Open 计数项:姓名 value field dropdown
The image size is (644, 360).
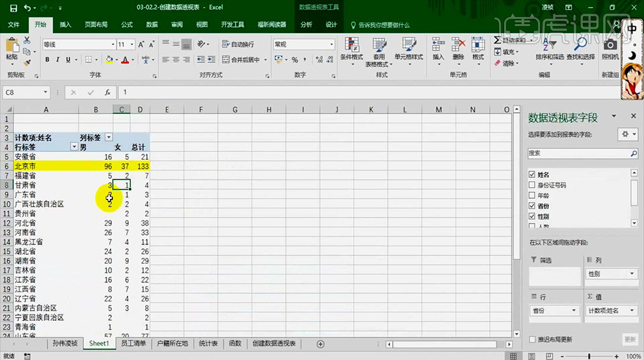pyautogui.click(x=631, y=311)
